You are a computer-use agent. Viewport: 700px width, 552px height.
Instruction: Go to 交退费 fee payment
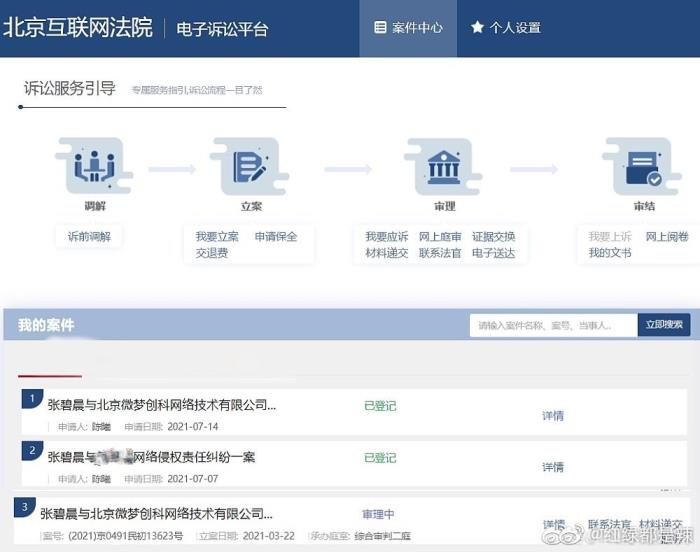212,253
